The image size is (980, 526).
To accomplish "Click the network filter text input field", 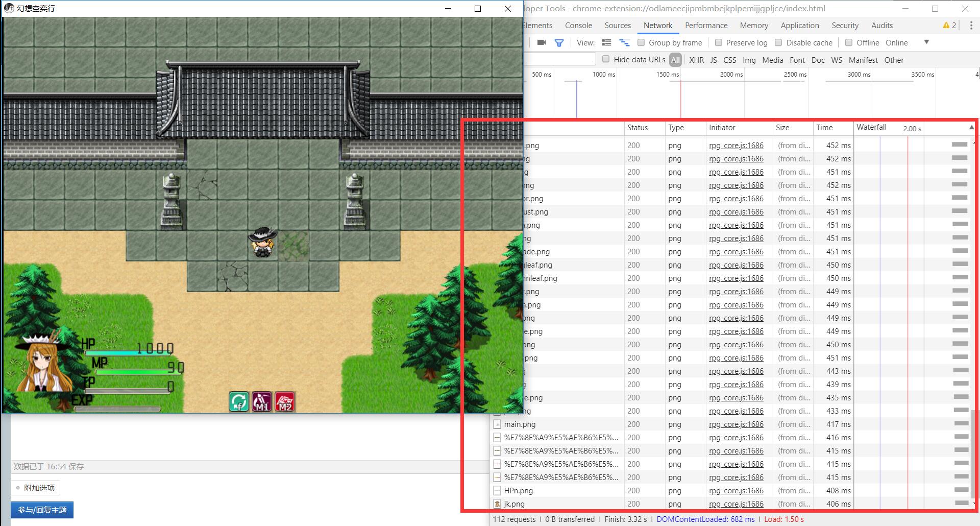I will point(560,59).
